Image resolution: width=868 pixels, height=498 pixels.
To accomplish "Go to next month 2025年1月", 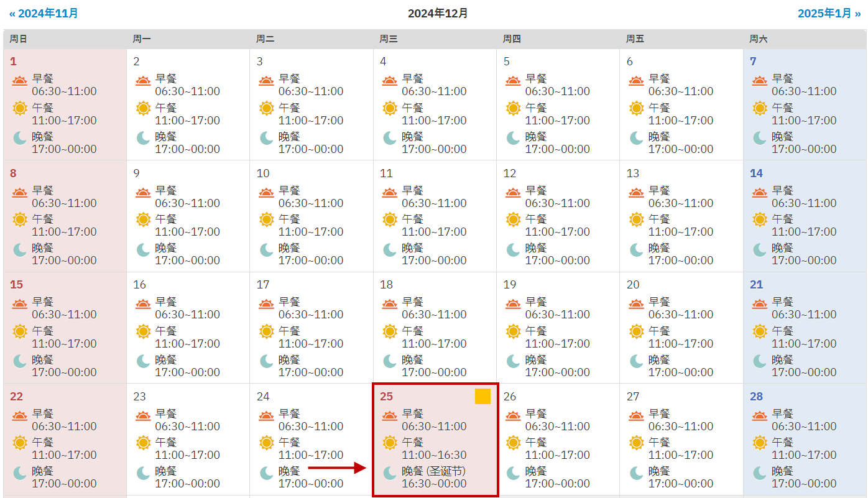I will 829,13.
